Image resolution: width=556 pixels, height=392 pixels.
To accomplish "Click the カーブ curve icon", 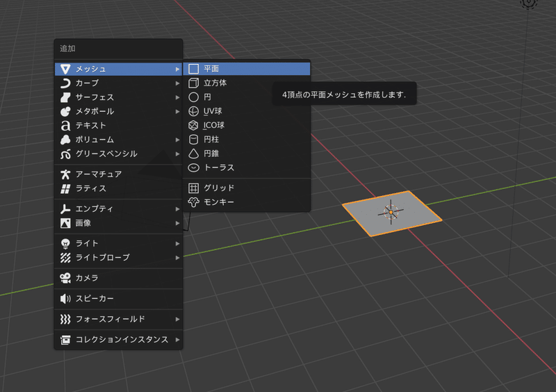I will click(x=65, y=83).
